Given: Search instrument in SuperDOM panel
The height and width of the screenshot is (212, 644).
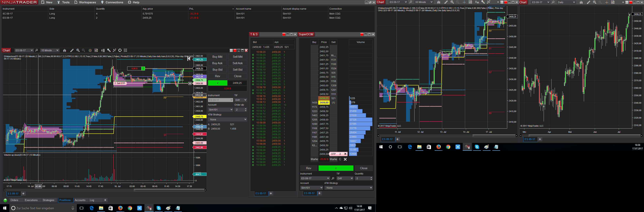Looking at the screenshot, I should [x=333, y=178].
